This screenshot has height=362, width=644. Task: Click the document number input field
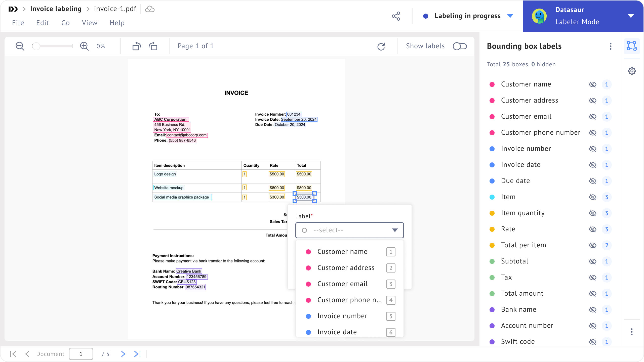[x=81, y=354]
